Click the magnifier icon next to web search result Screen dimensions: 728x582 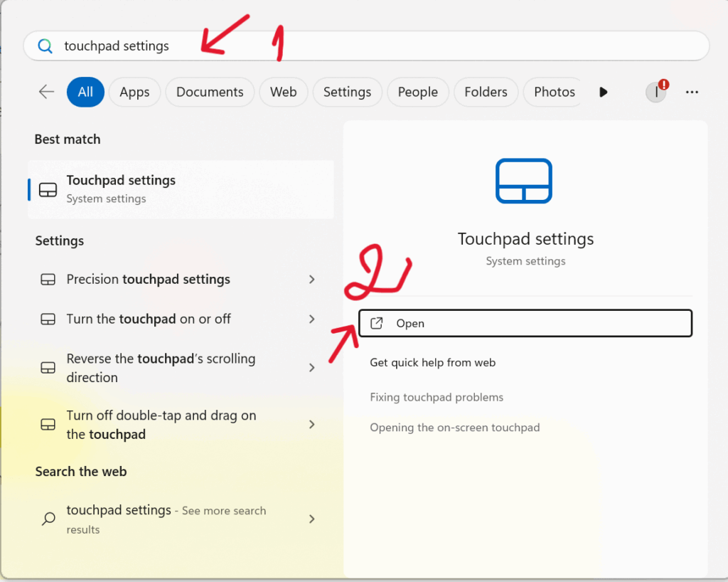(47, 519)
